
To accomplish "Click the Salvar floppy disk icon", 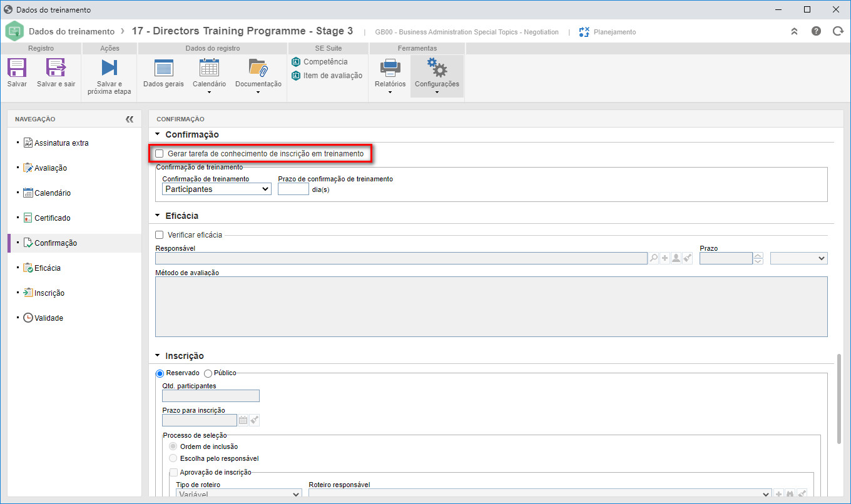I will pyautogui.click(x=17, y=68).
